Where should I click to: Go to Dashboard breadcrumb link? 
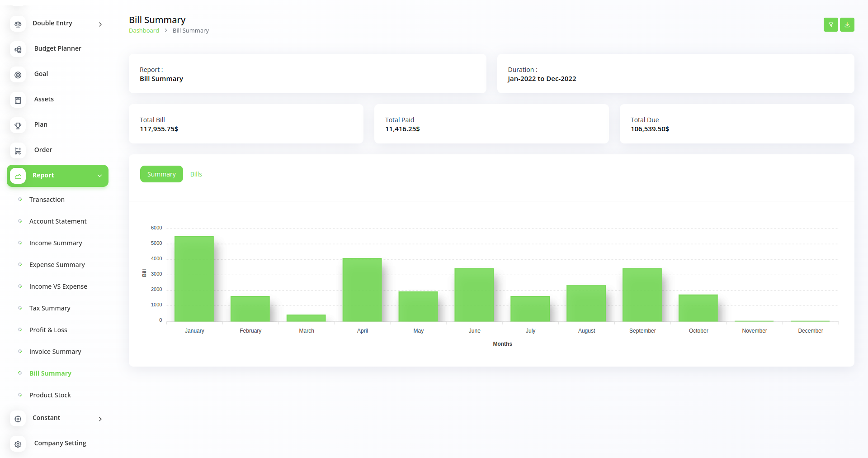coord(144,31)
